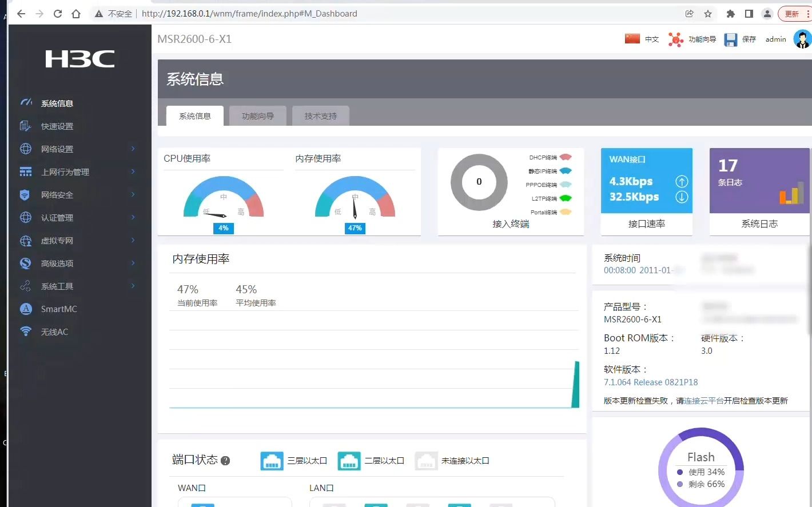The image size is (812, 507).
Task: Select the SmartMC sidebar icon
Action: [26, 309]
